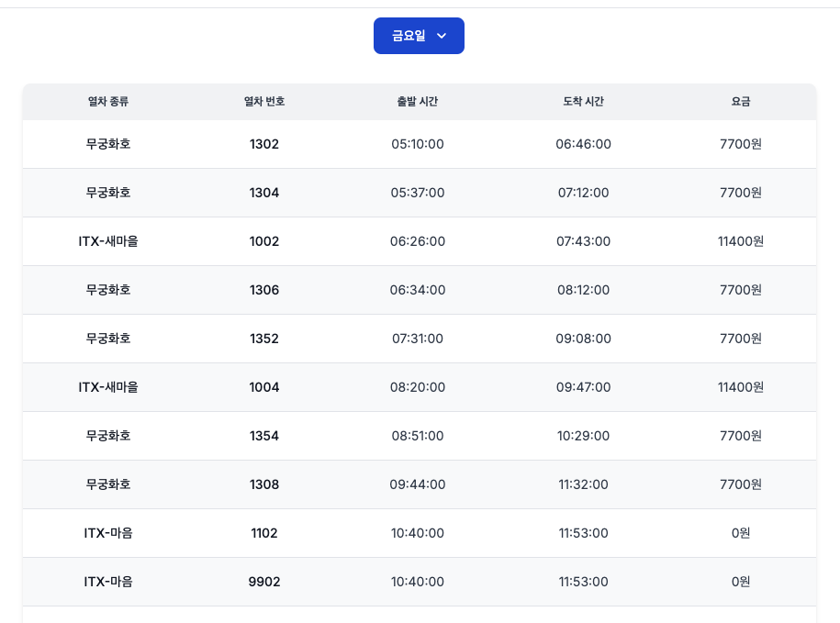Select train number 1308
Image resolution: width=840 pixels, height=623 pixels.
click(x=264, y=484)
